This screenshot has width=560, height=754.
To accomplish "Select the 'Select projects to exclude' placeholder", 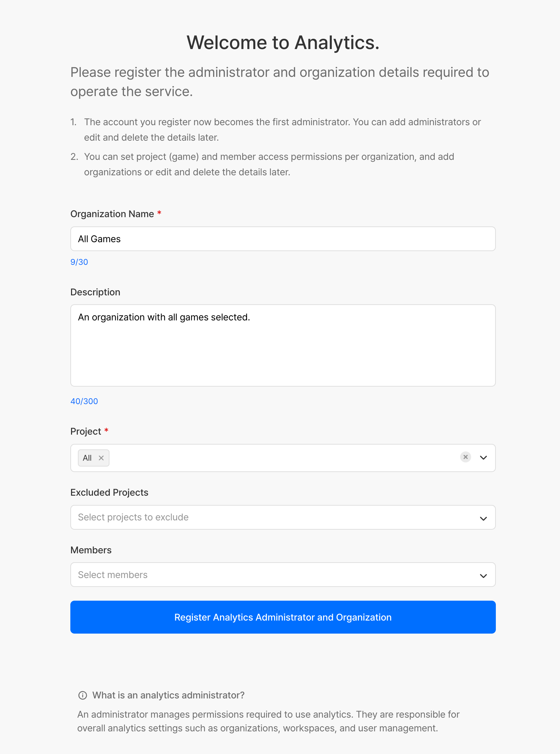I will tap(133, 517).
